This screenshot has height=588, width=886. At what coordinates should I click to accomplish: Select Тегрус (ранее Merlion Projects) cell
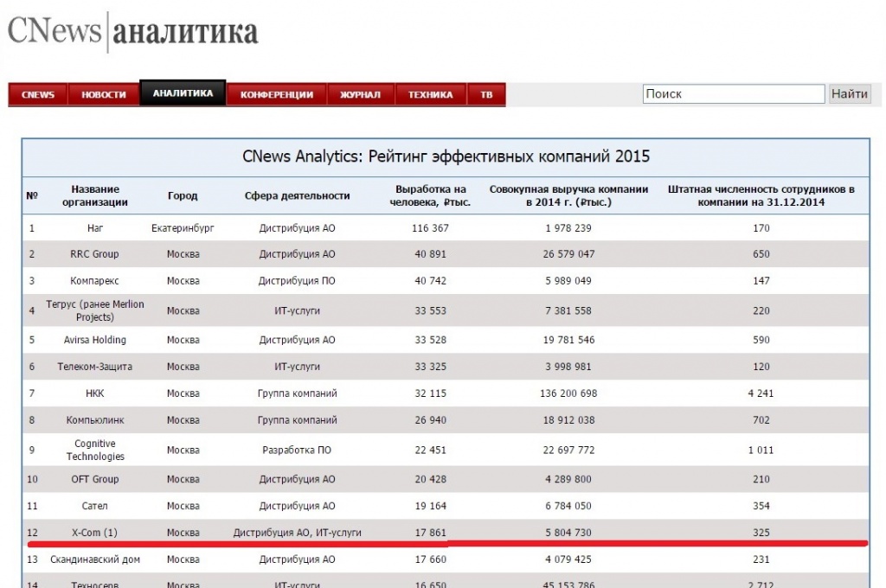[x=95, y=310]
